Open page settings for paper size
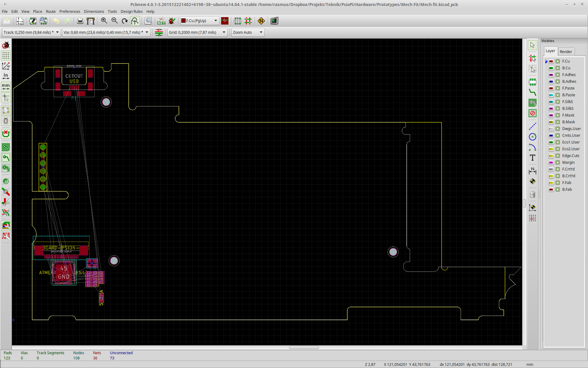 click(x=20, y=21)
